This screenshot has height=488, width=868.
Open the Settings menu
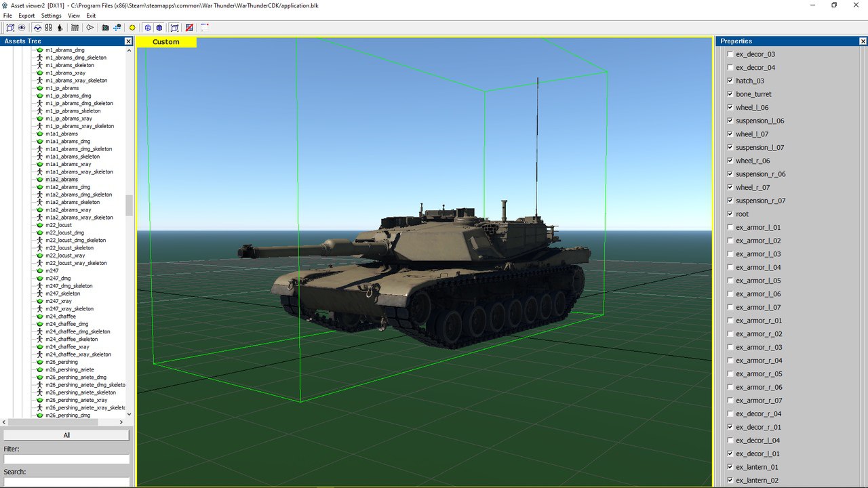pos(51,16)
